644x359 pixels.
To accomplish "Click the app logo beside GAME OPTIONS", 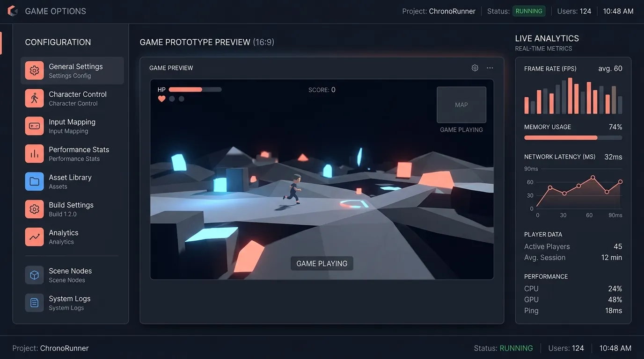I will coord(13,11).
